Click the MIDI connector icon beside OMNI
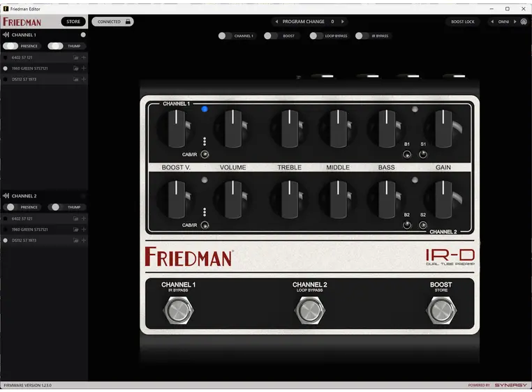Image resolution: width=532 pixels, height=392 pixels. 524,22
